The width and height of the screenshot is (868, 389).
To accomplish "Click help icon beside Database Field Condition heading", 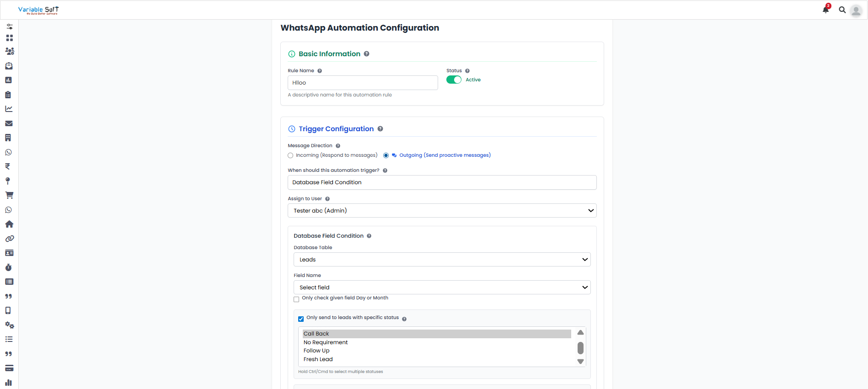I will [369, 236].
